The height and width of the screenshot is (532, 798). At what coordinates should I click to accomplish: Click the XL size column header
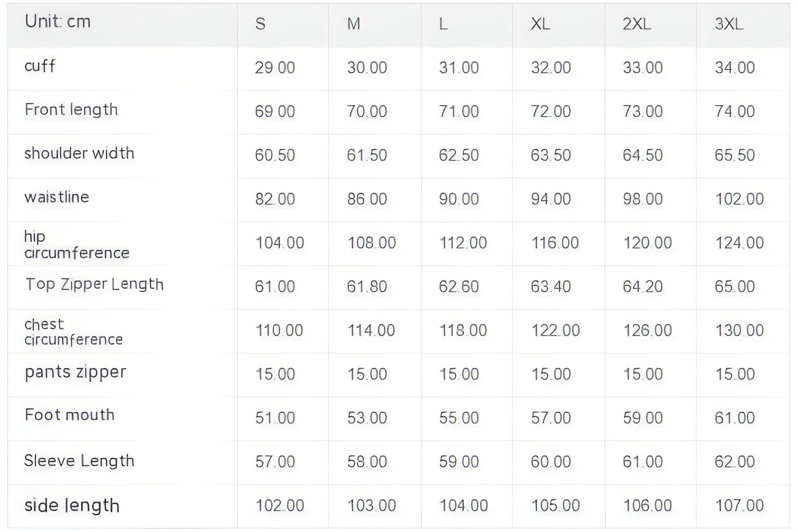click(x=540, y=24)
